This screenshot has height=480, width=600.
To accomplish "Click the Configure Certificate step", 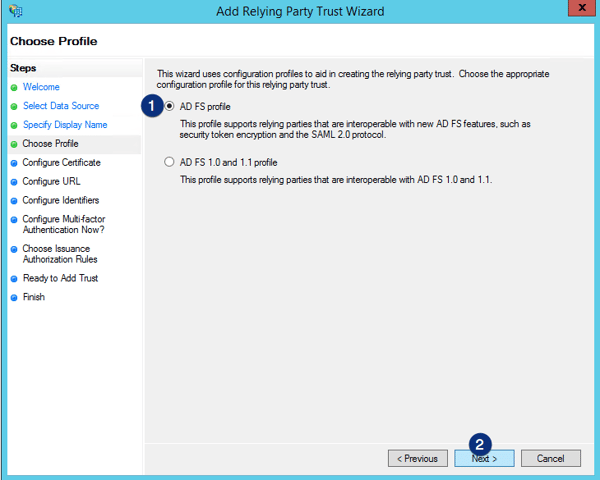I will [x=61, y=162].
